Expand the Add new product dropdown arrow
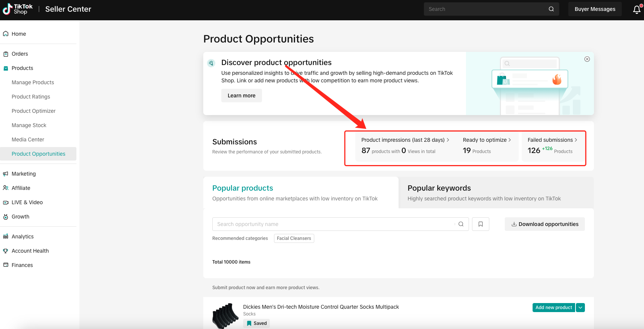 click(x=580, y=308)
